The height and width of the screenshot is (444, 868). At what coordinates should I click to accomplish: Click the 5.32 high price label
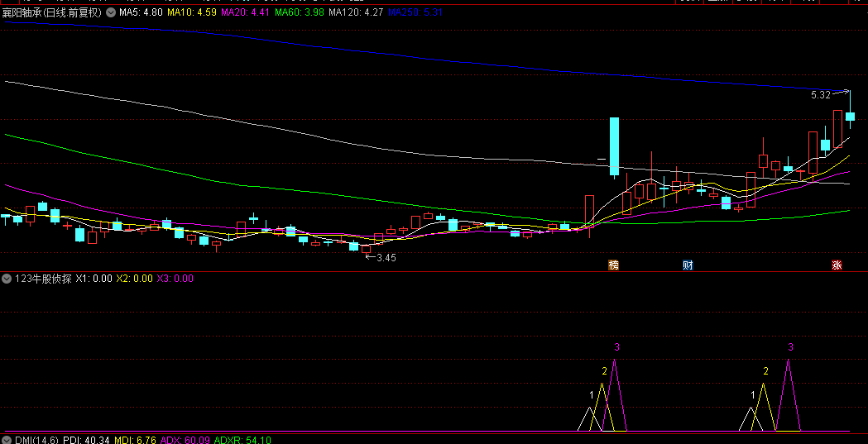pyautogui.click(x=821, y=95)
